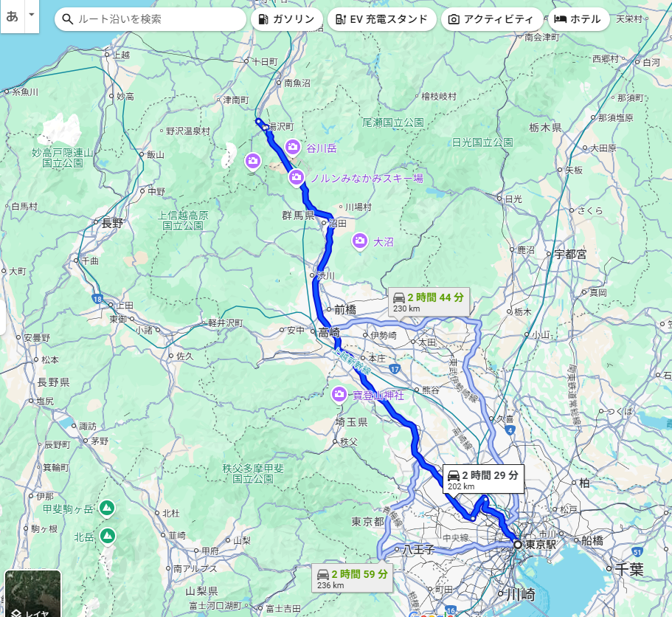Click the unlabeled purple camera pin near 湯沢町
This screenshot has height=617, width=672.
(253, 162)
